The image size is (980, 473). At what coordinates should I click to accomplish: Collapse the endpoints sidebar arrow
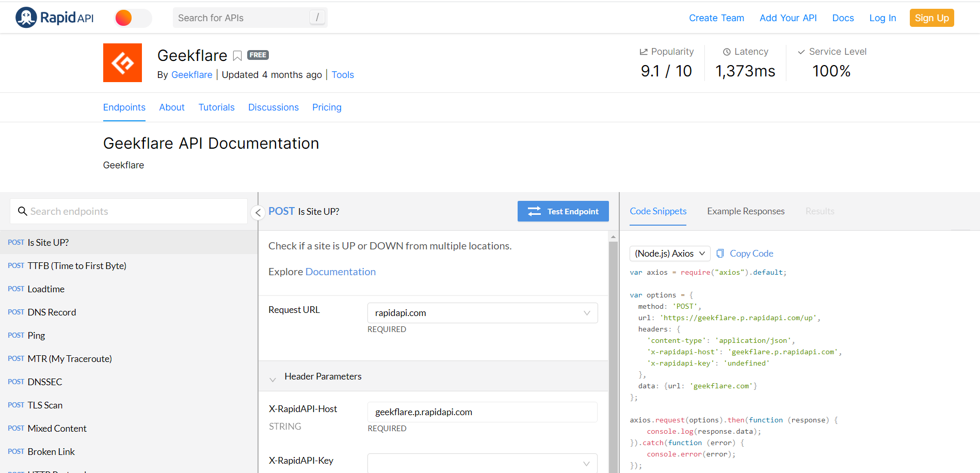258,212
